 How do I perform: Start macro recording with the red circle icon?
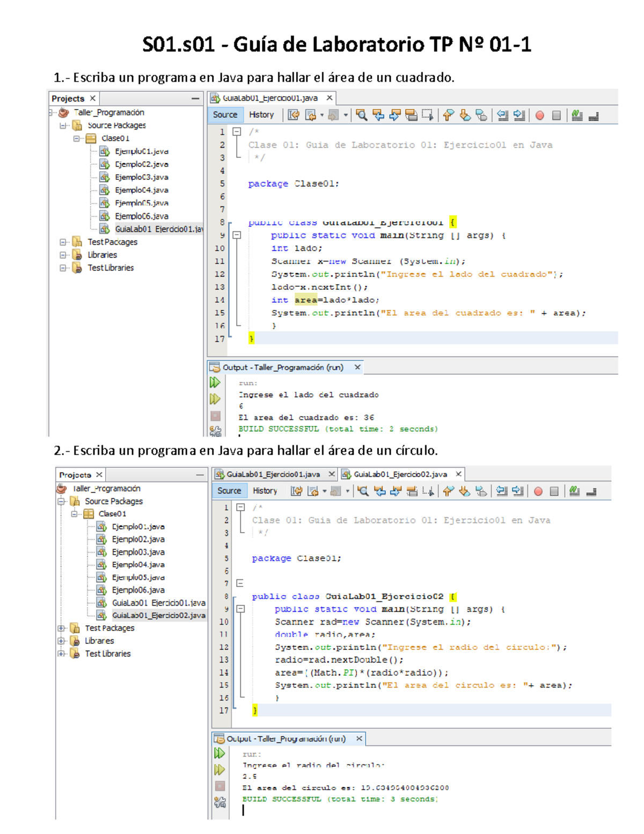[x=539, y=115]
